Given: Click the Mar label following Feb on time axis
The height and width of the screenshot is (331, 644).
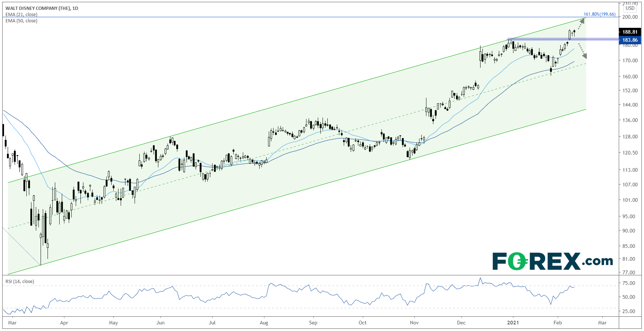Looking at the screenshot, I should tap(602, 323).
